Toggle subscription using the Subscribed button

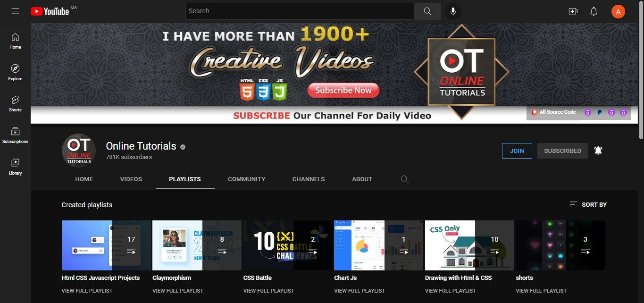[562, 151]
